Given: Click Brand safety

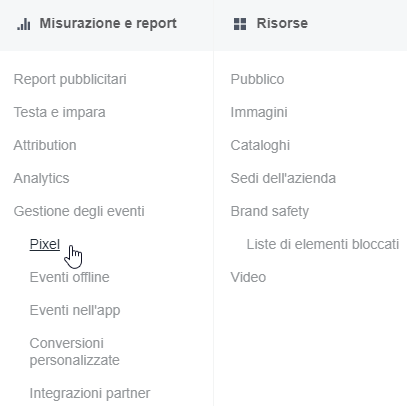Looking at the screenshot, I should (270, 211).
